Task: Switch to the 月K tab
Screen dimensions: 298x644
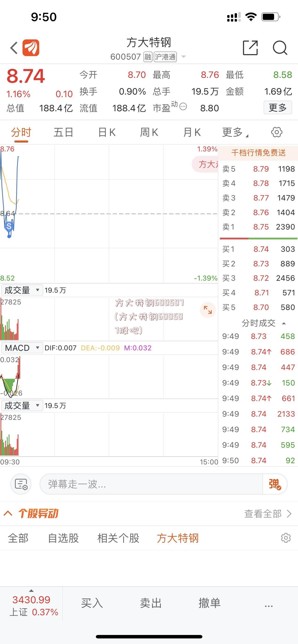Action: click(x=192, y=132)
